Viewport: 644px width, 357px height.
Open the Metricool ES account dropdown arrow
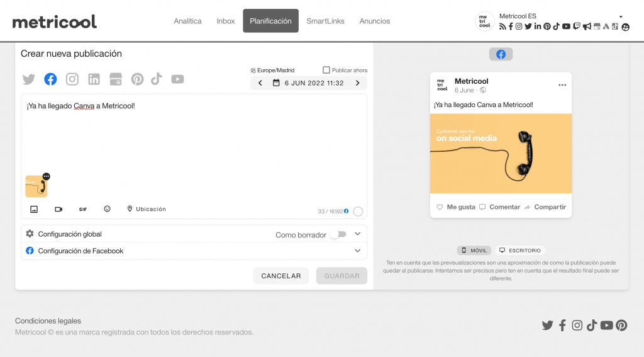tap(621, 17)
